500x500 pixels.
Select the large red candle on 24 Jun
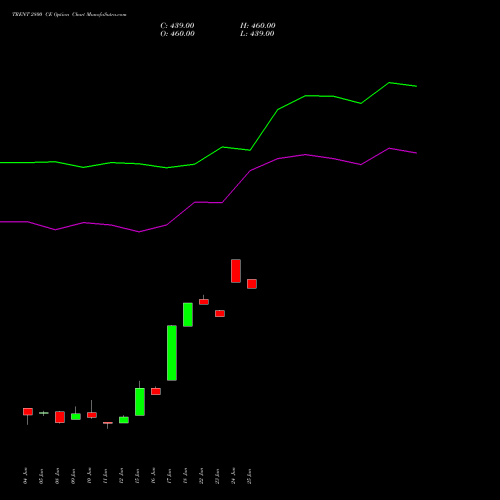point(236,271)
